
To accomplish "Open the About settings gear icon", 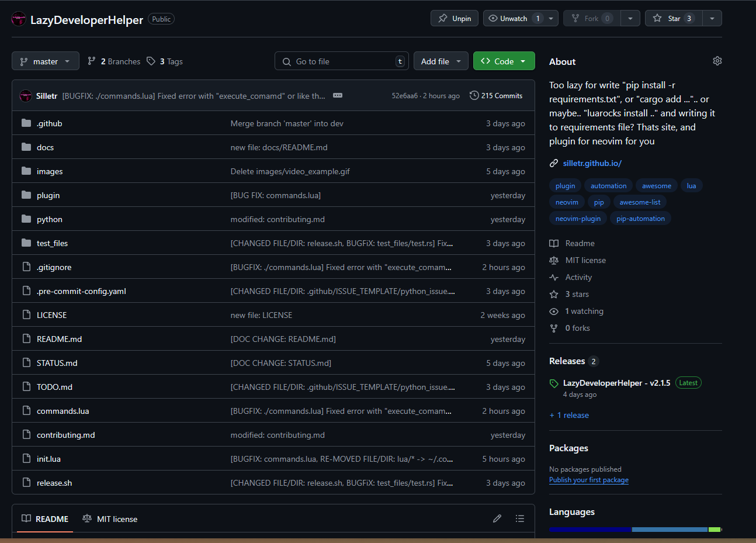I will 717,61.
